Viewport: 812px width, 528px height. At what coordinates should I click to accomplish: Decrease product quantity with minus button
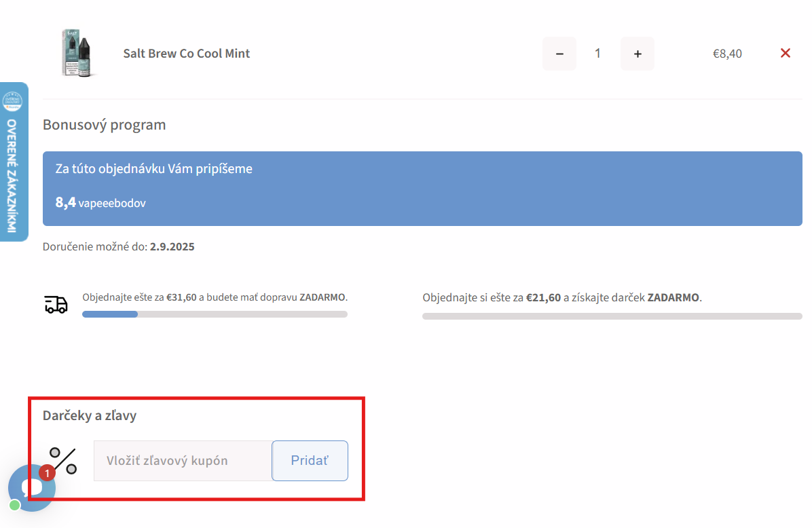[559, 54]
